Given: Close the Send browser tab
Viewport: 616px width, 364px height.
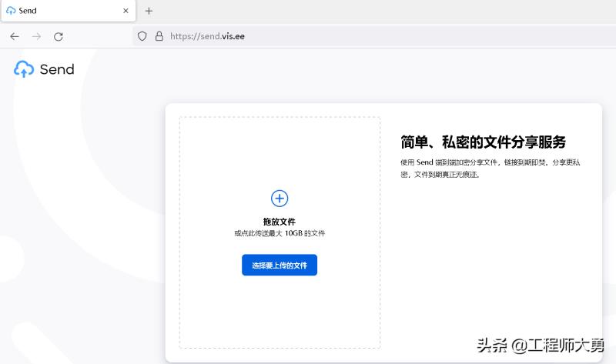Looking at the screenshot, I should point(126,11).
